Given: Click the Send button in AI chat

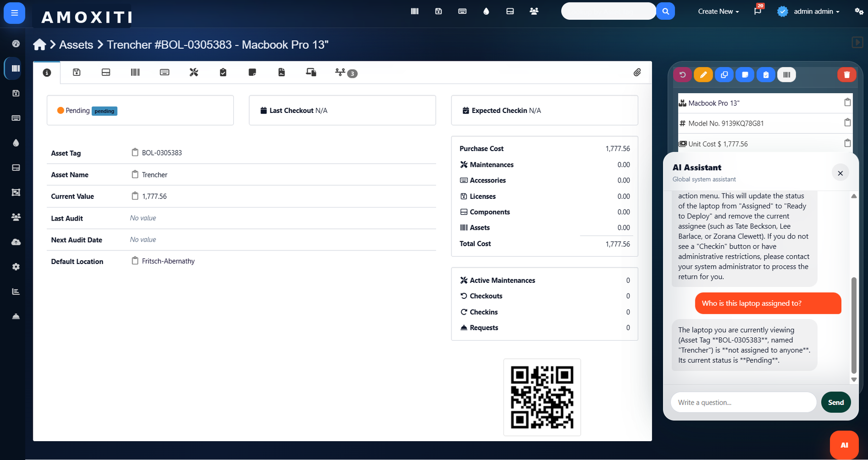Looking at the screenshot, I should point(836,402).
